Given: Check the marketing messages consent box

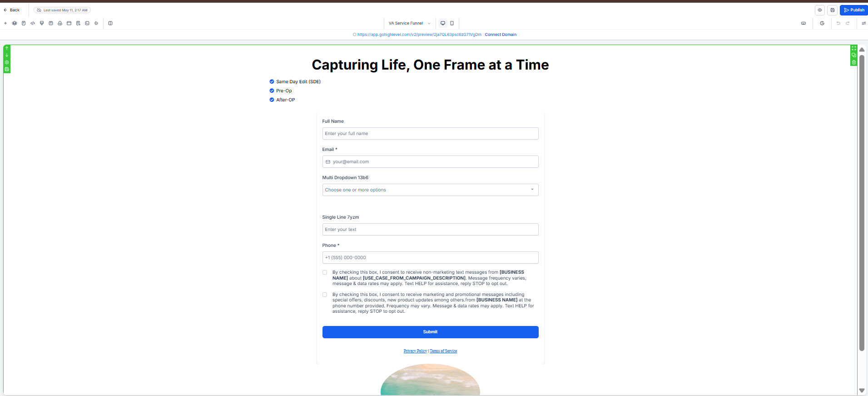Looking at the screenshot, I should pos(325,295).
